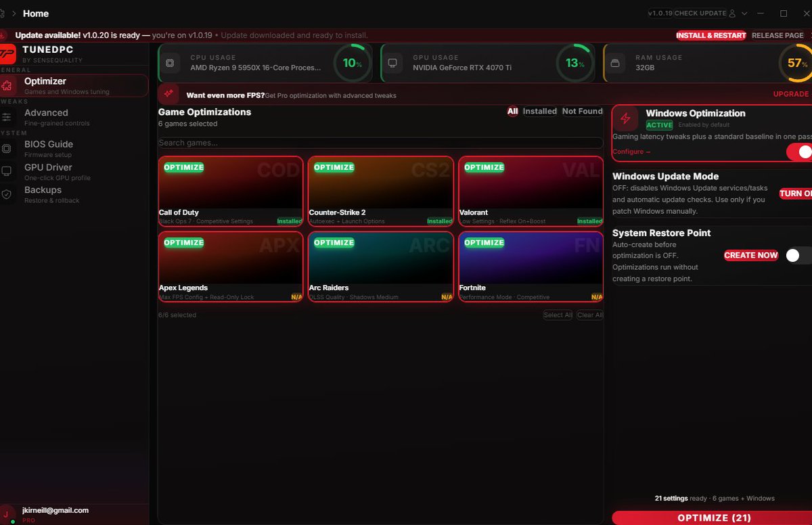
Task: Toggle OPTIMIZE badge on Counter-Strike 2 card
Action: click(334, 167)
